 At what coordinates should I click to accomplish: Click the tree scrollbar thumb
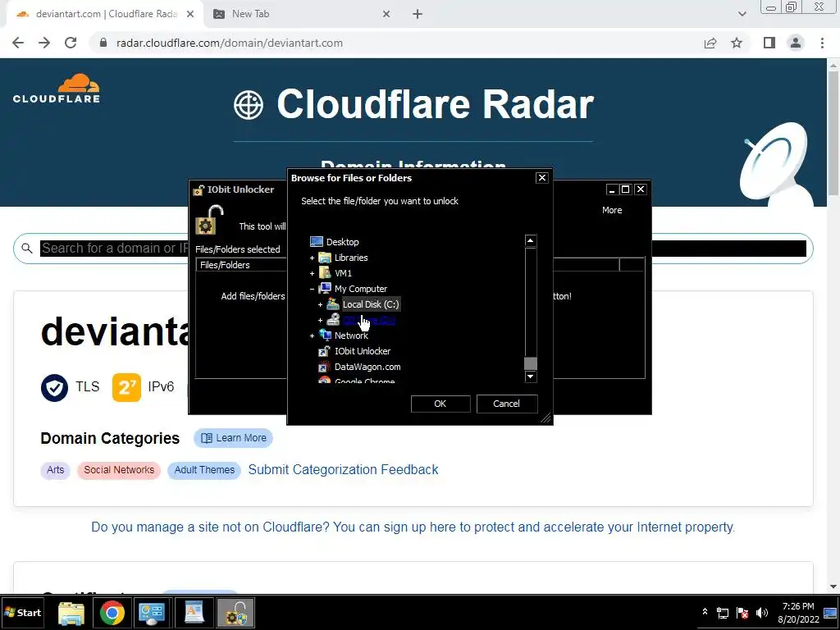click(x=531, y=363)
